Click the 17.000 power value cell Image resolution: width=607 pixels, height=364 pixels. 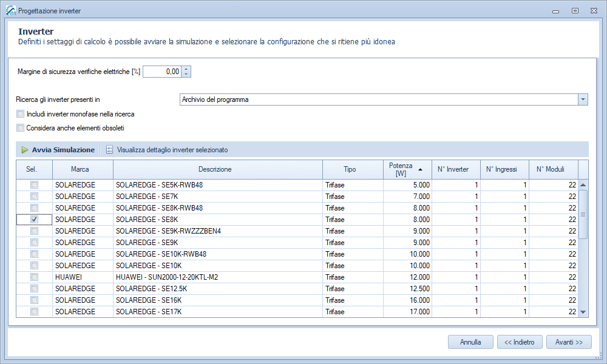(407, 311)
